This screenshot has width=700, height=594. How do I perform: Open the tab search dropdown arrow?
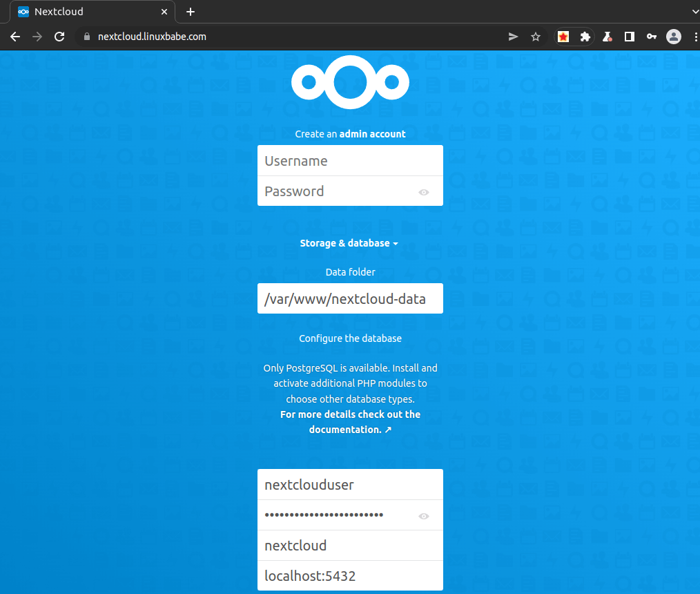[x=694, y=12]
